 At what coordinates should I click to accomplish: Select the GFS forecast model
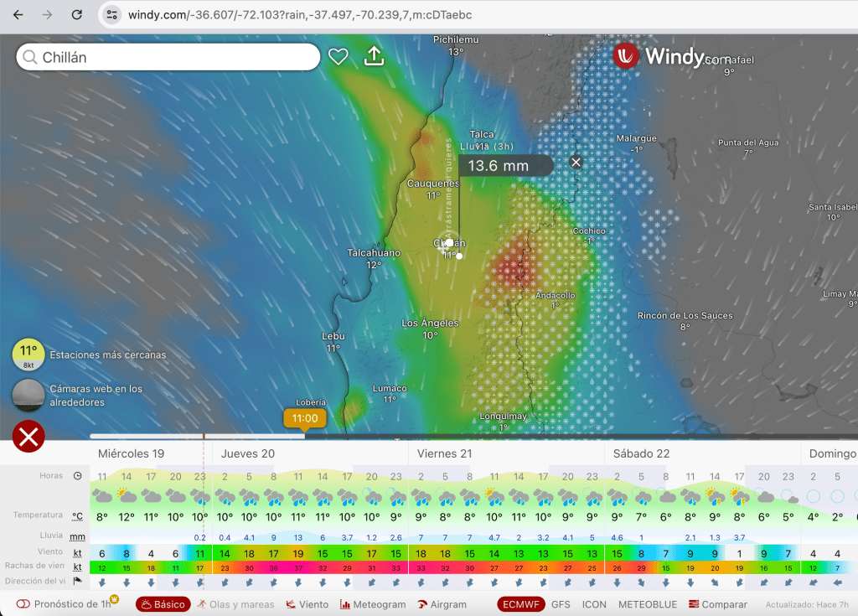point(560,604)
